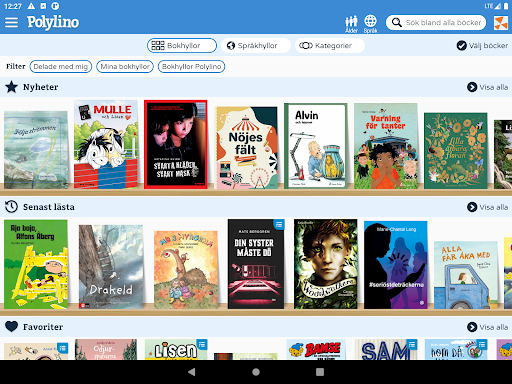Click the Favoriter heart icon
This screenshot has height=384, width=512.
pyautogui.click(x=11, y=326)
